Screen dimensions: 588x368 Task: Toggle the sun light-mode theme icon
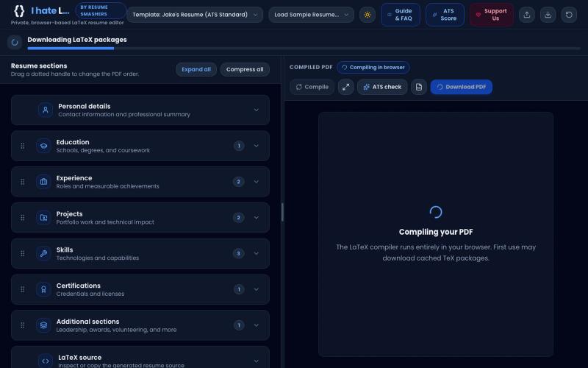tap(367, 15)
